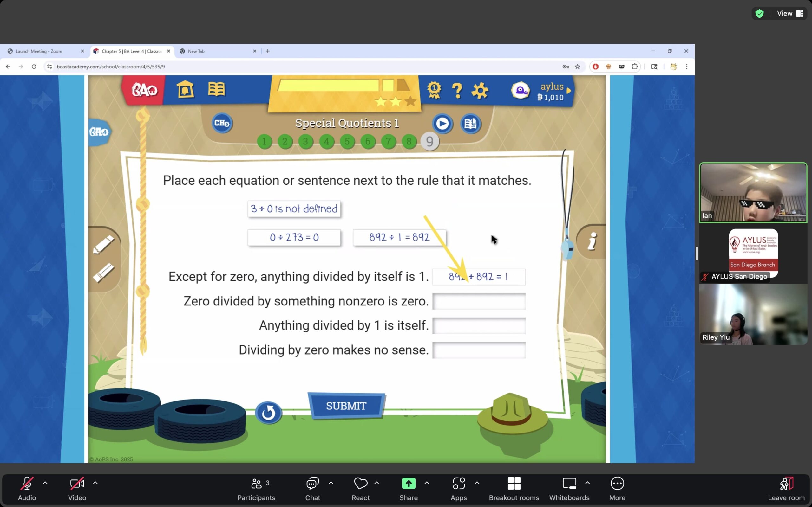The width and height of the screenshot is (812, 507).
Task: Switch to the New Tab browser tab
Action: coord(196,51)
